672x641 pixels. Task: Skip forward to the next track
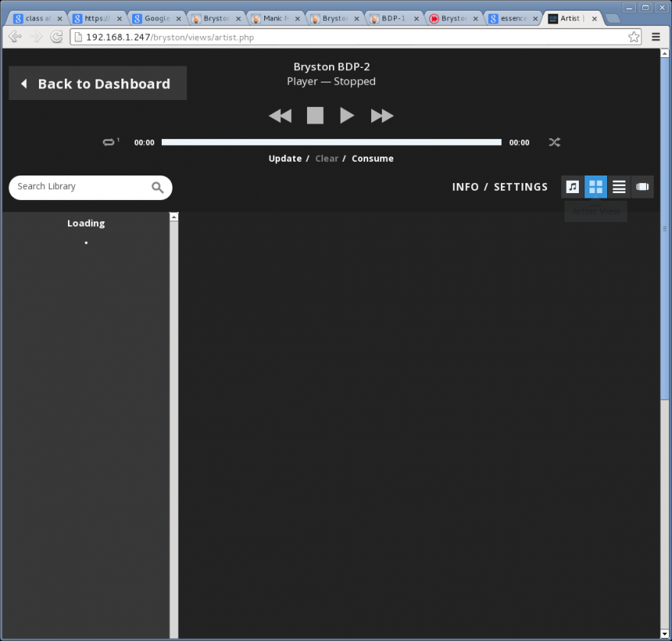(x=382, y=116)
